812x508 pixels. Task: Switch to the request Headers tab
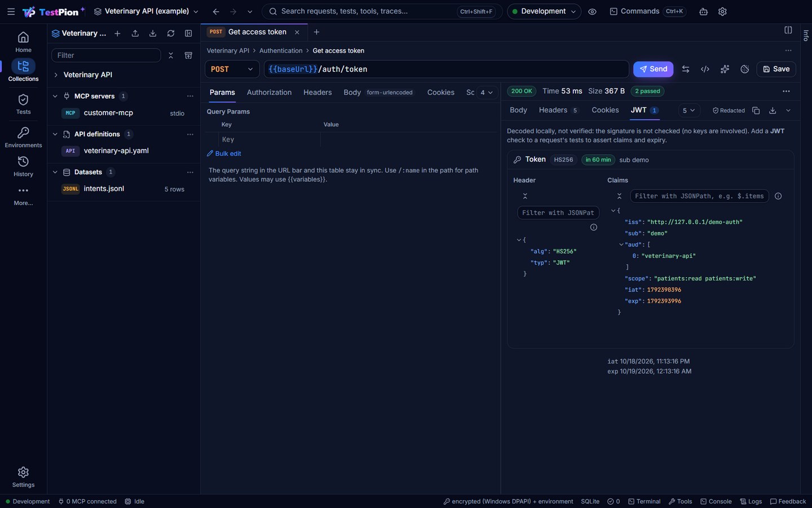[x=317, y=93]
